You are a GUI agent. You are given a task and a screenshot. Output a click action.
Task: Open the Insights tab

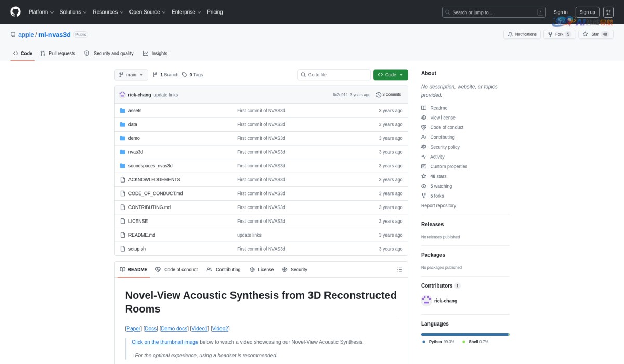tap(155, 53)
